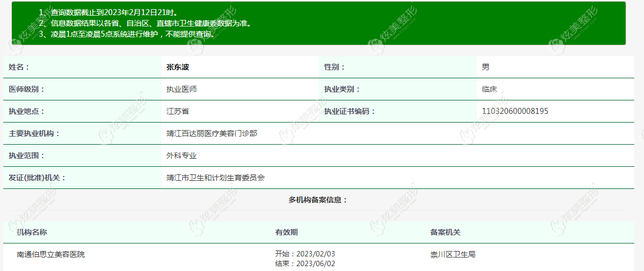This screenshot has width=644, height=271.
Task: Click the 有效期 column header
Action: (286, 232)
